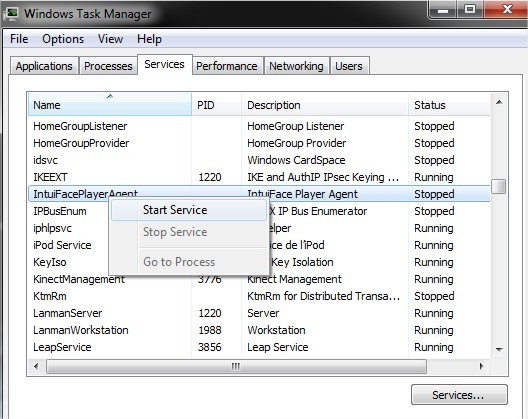Select the KeyIso service row
Viewport: 528px width, 419px height.
point(259,262)
